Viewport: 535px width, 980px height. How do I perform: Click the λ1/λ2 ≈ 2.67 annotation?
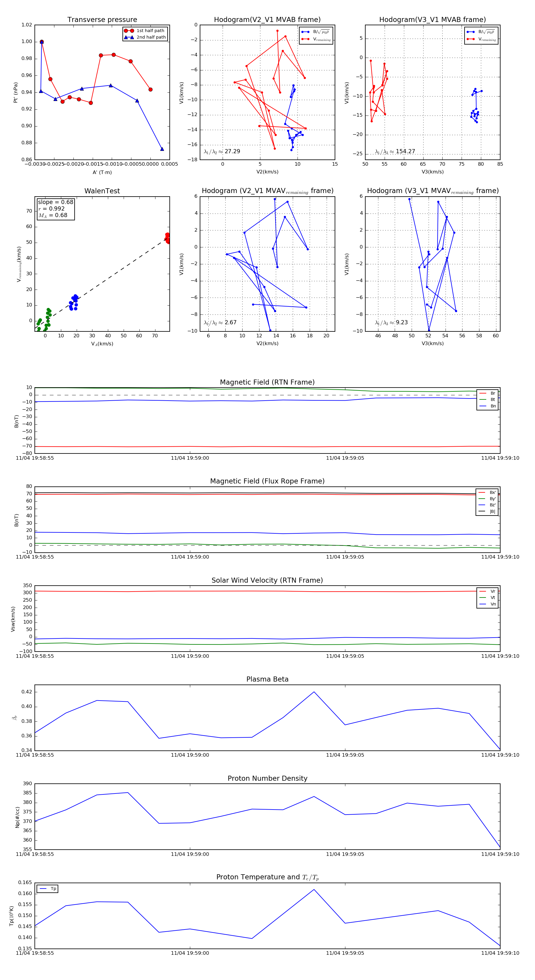220,323
